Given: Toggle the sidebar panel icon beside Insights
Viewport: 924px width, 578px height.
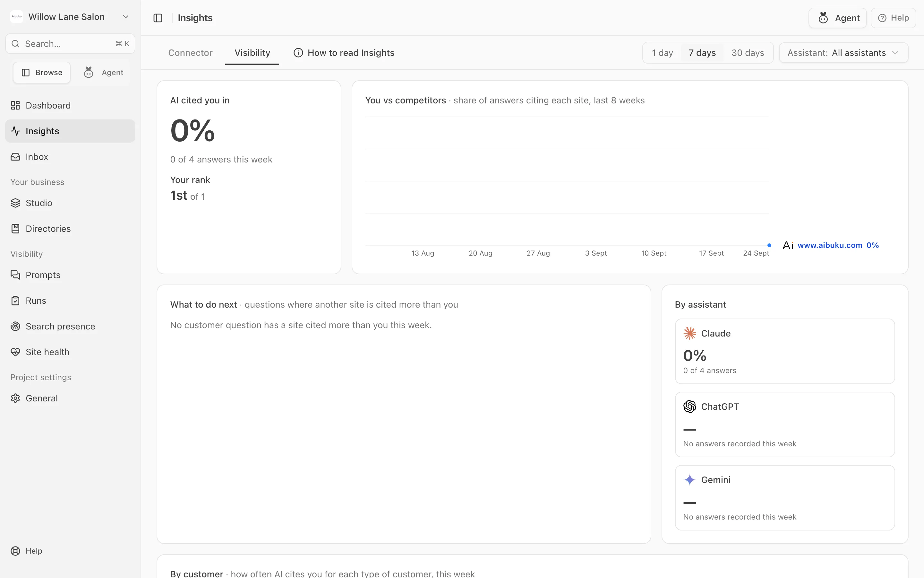Looking at the screenshot, I should pyautogui.click(x=158, y=18).
